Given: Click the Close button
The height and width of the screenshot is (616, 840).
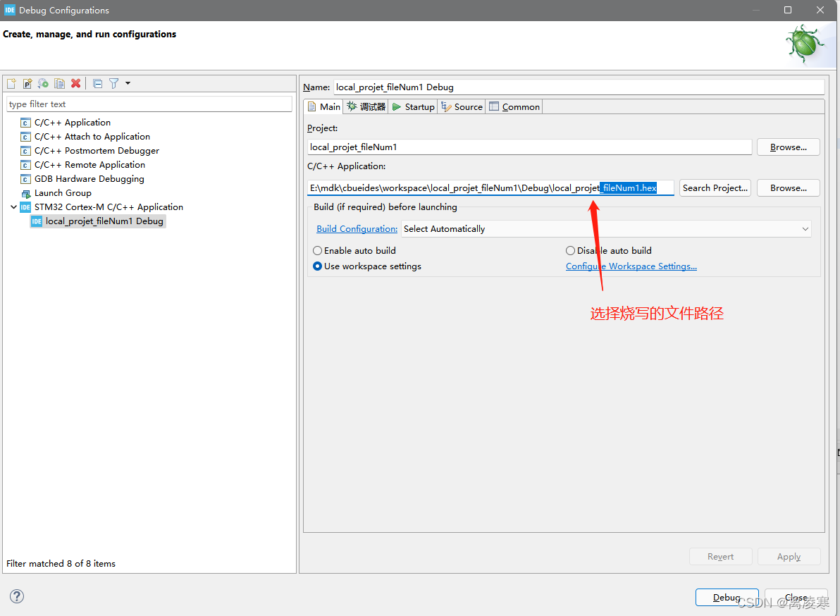Looking at the screenshot, I should point(796,597).
